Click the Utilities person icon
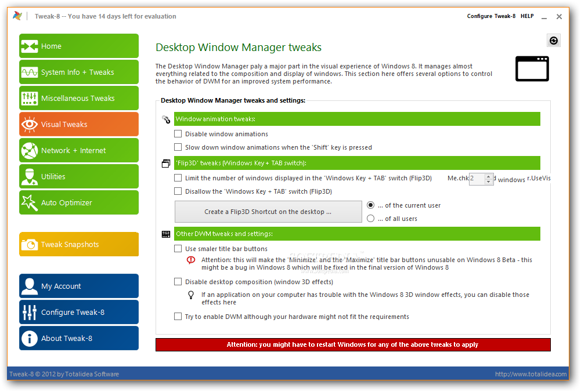581x392 pixels. click(29, 176)
